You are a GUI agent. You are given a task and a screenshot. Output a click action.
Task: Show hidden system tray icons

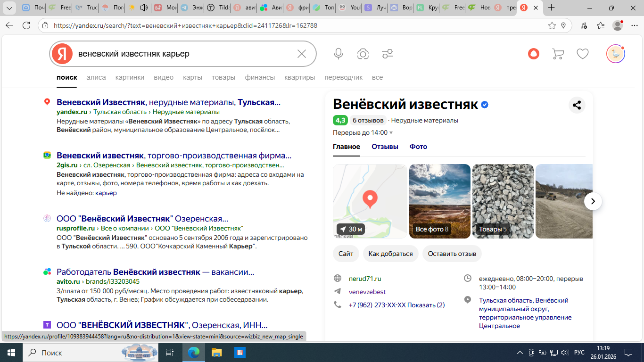pyautogui.click(x=520, y=352)
